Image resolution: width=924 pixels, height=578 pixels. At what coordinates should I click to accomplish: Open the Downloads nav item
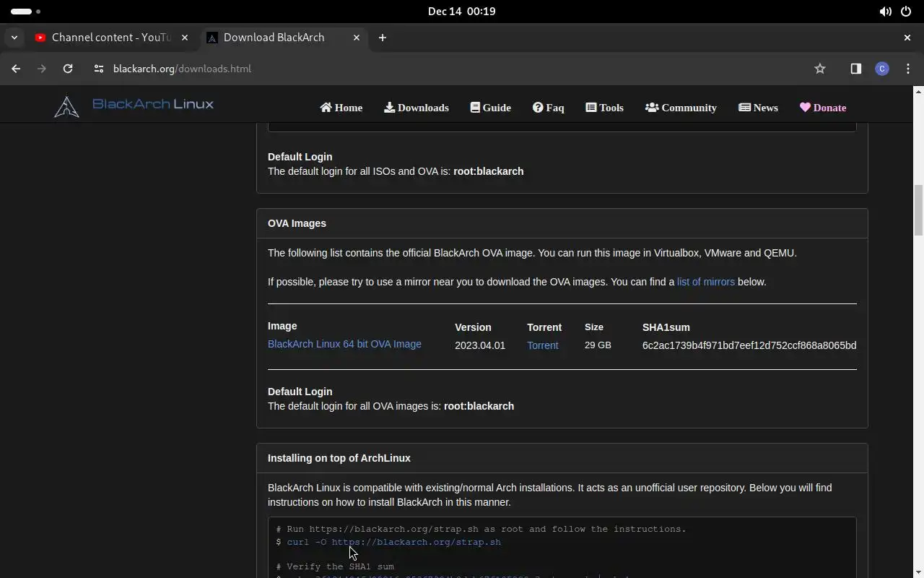tap(417, 108)
